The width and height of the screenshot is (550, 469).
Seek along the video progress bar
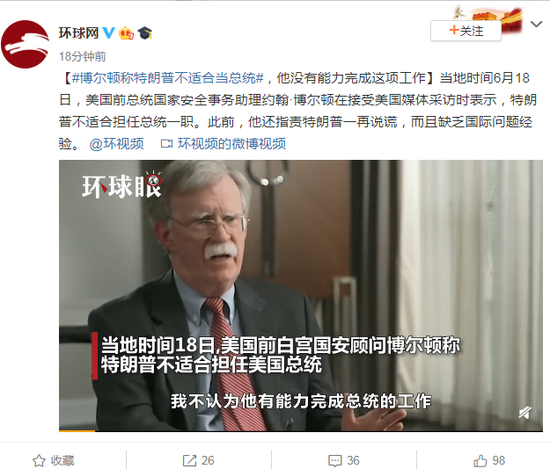coord(301,430)
